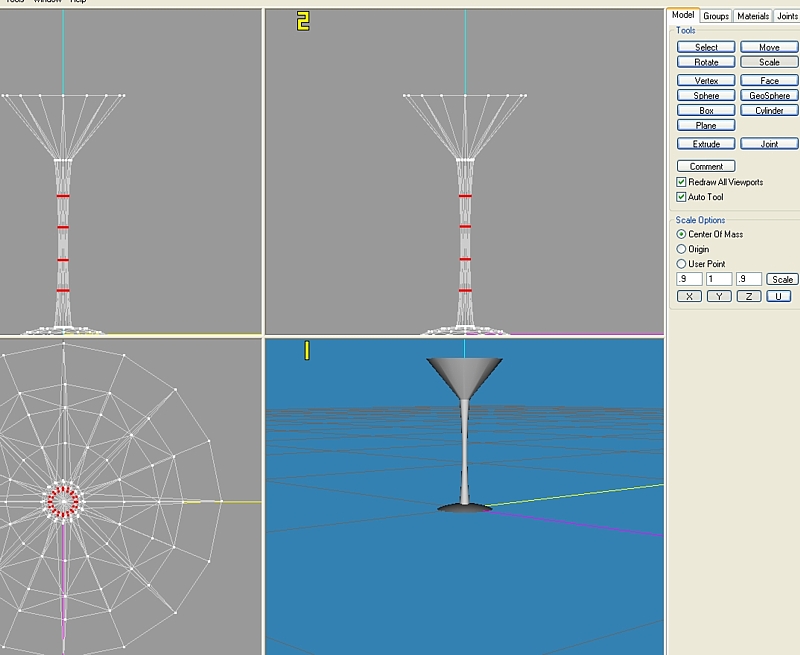The width and height of the screenshot is (800, 655).
Task: Choose the Cylinder primitive tool
Action: click(768, 111)
